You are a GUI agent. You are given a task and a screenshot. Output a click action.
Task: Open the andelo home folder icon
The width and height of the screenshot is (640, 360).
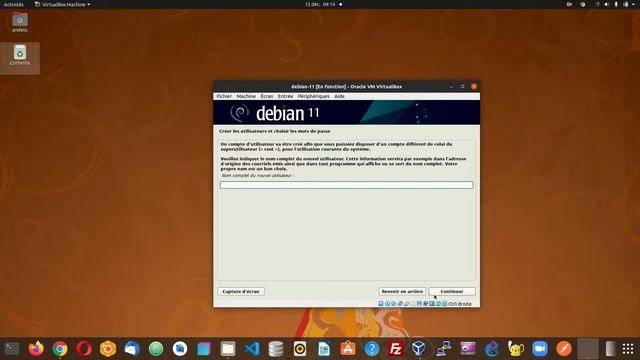pyautogui.click(x=20, y=22)
